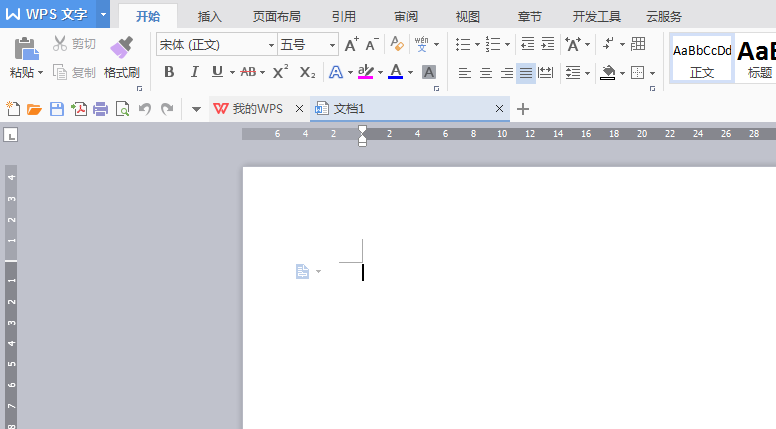Image resolution: width=776 pixels, height=429 pixels.
Task: Apply the 正文 style
Action: click(702, 58)
